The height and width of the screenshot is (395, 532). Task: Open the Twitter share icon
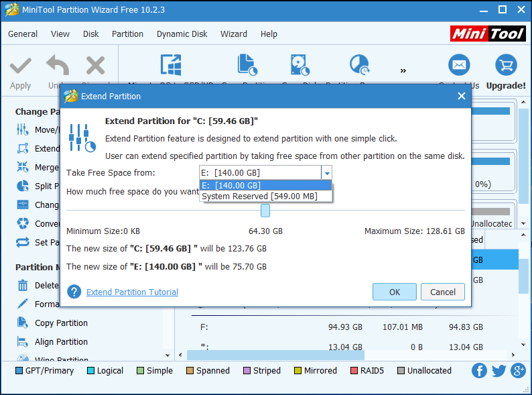[x=498, y=371]
